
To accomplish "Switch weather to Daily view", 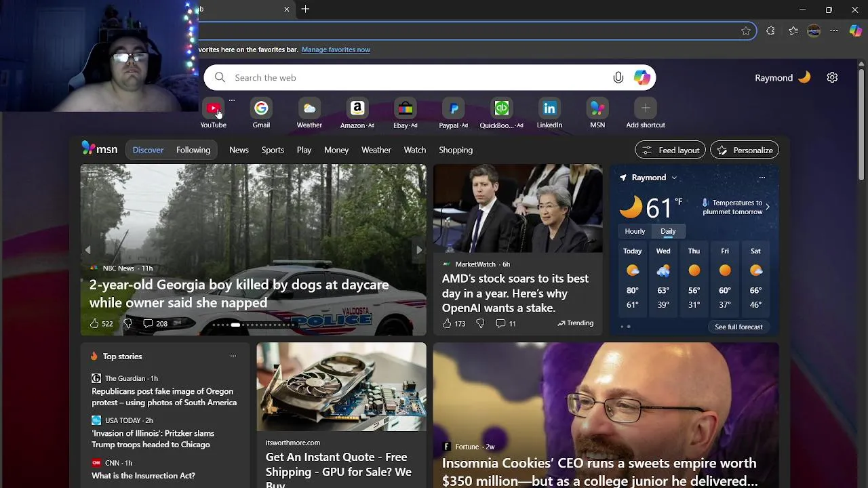I will [x=668, y=231].
